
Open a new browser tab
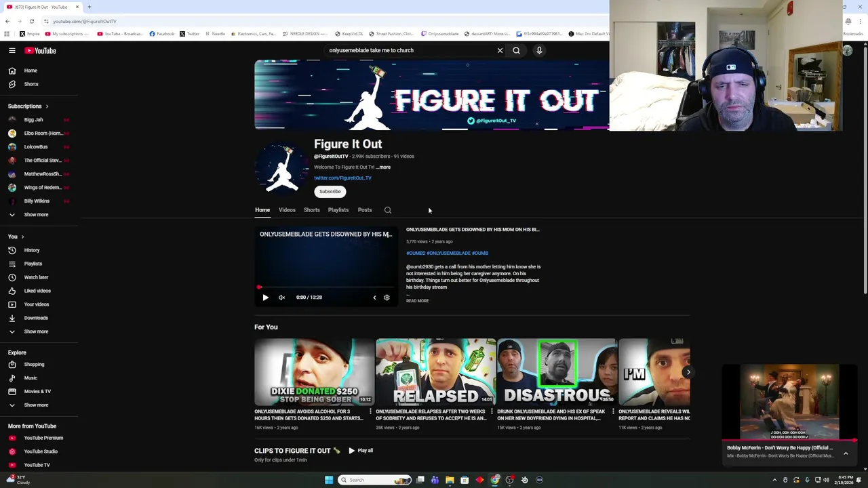pyautogui.click(x=89, y=7)
